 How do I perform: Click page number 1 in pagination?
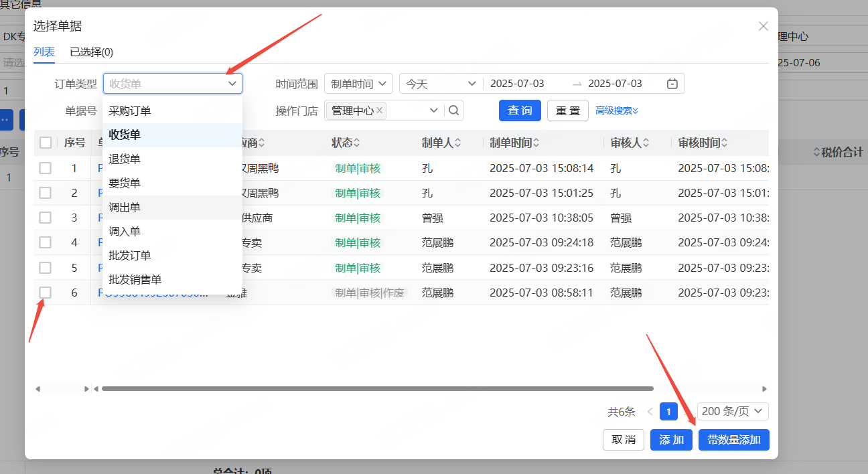coord(668,412)
